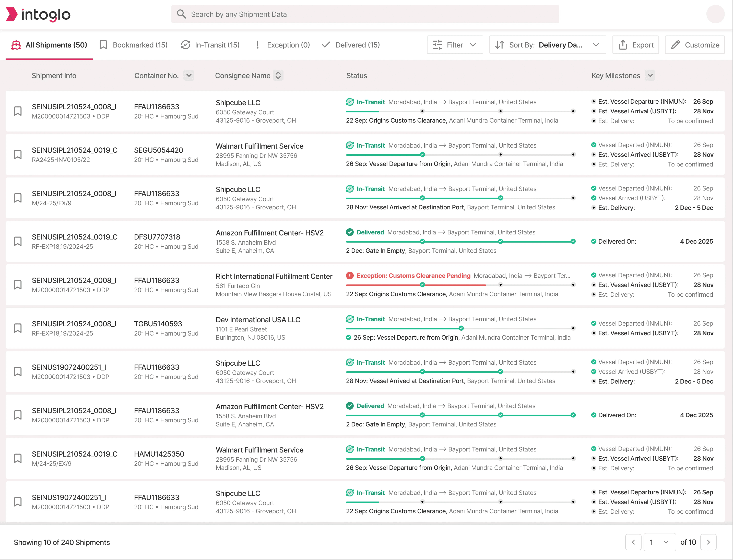Click the Customize button
Screen dimensions: 733x560
pyautogui.click(x=695, y=45)
